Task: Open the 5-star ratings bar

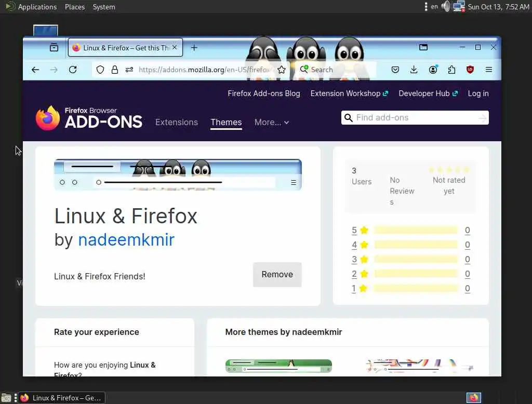Action: [416, 231]
